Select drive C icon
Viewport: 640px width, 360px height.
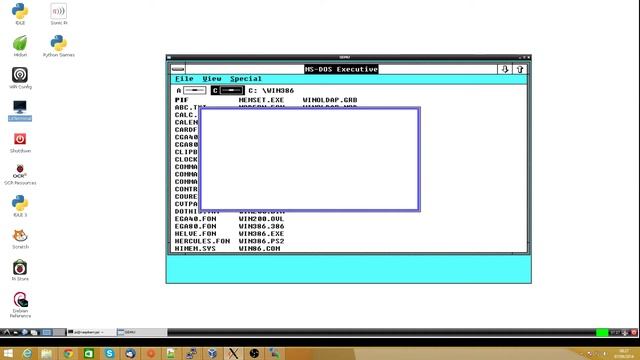pos(228,90)
